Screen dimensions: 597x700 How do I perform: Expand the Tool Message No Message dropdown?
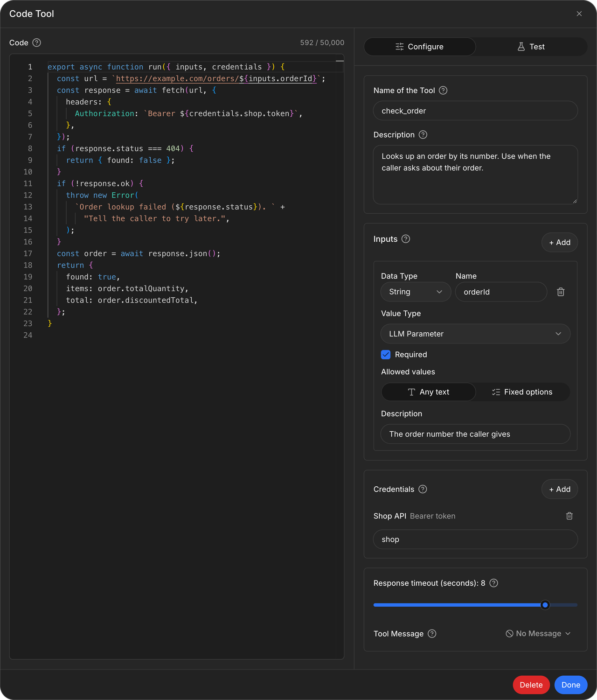click(538, 634)
